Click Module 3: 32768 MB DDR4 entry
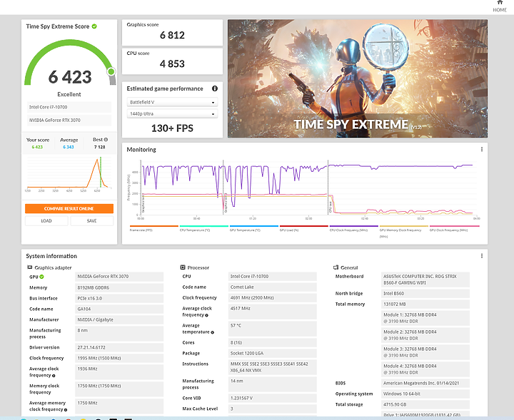This screenshot has height=420, width=514. tap(425, 352)
